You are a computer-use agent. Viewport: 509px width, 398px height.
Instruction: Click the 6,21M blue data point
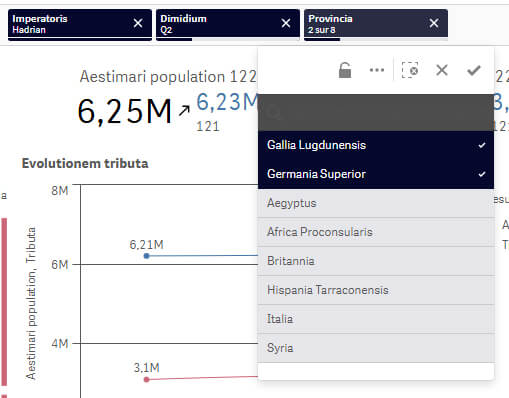(x=146, y=256)
